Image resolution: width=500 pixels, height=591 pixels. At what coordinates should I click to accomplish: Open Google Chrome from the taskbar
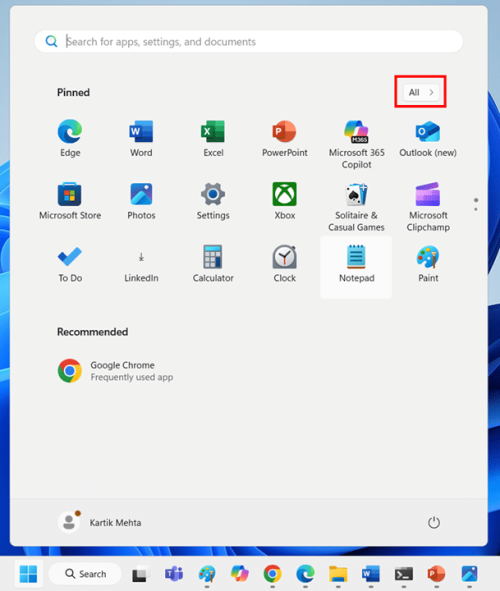coord(272,574)
